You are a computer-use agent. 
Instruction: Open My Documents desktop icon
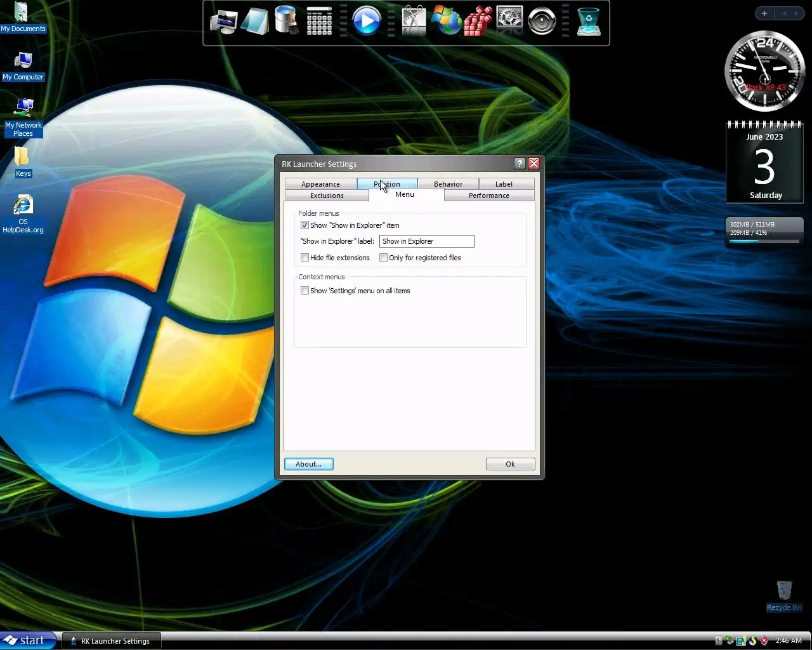[x=23, y=17]
